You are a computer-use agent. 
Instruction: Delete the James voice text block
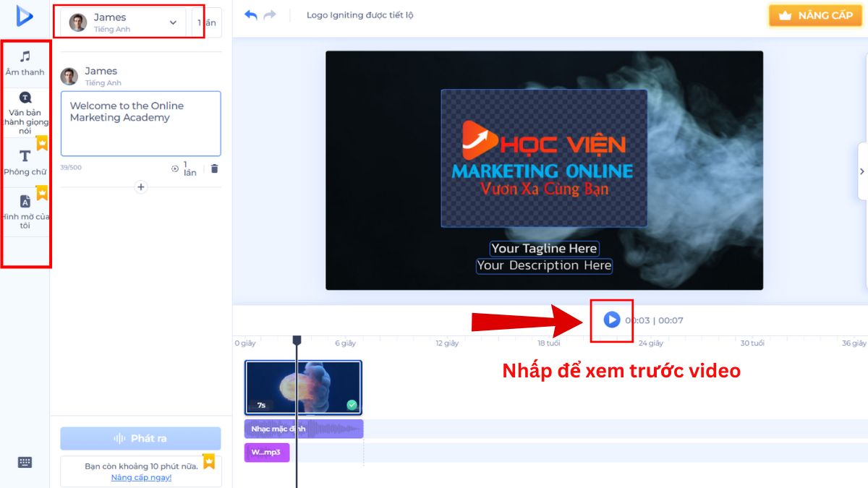pos(214,168)
